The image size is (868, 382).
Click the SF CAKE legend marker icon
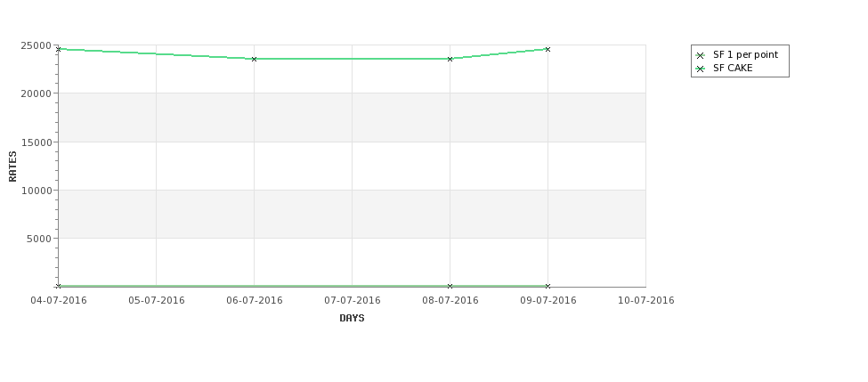701,69
